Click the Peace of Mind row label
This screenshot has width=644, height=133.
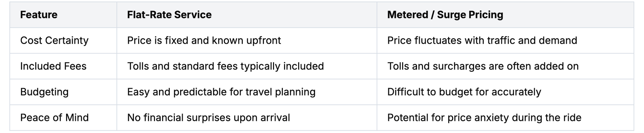click(x=54, y=118)
